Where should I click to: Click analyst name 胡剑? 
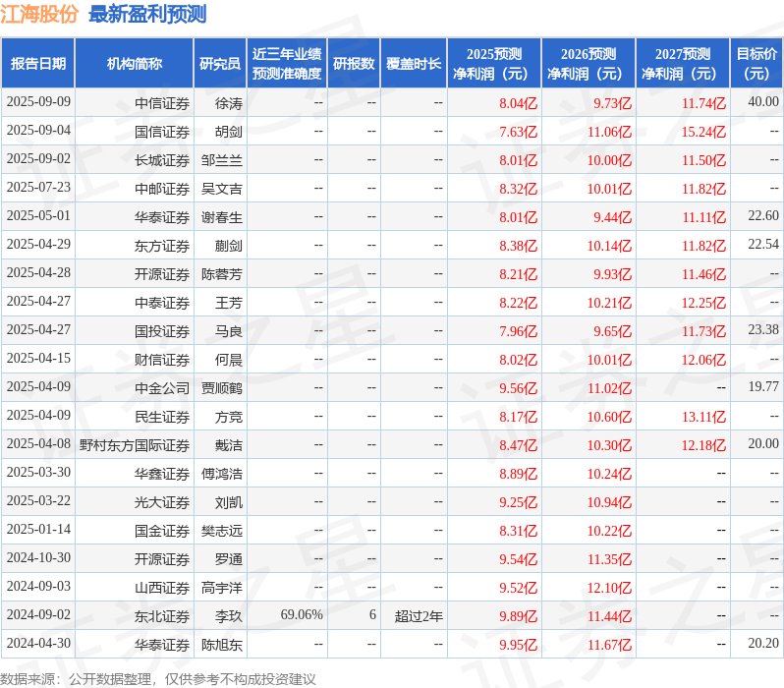(x=229, y=132)
